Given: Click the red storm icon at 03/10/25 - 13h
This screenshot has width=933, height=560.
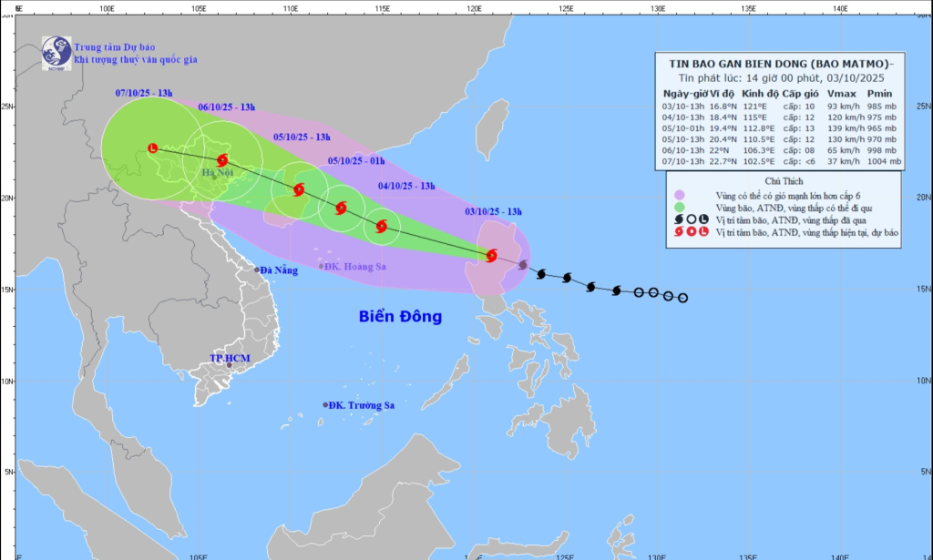Looking at the screenshot, I should coord(492,256).
